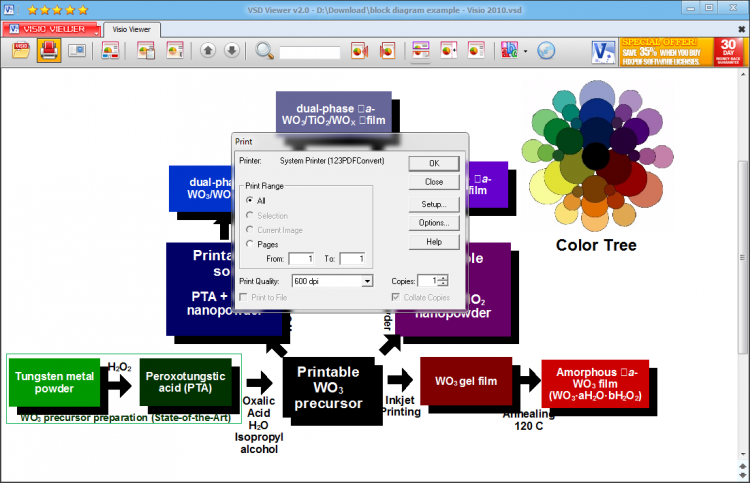Click the screen preview icon beside the printer
This screenshot has height=483, width=750.
click(x=77, y=50)
